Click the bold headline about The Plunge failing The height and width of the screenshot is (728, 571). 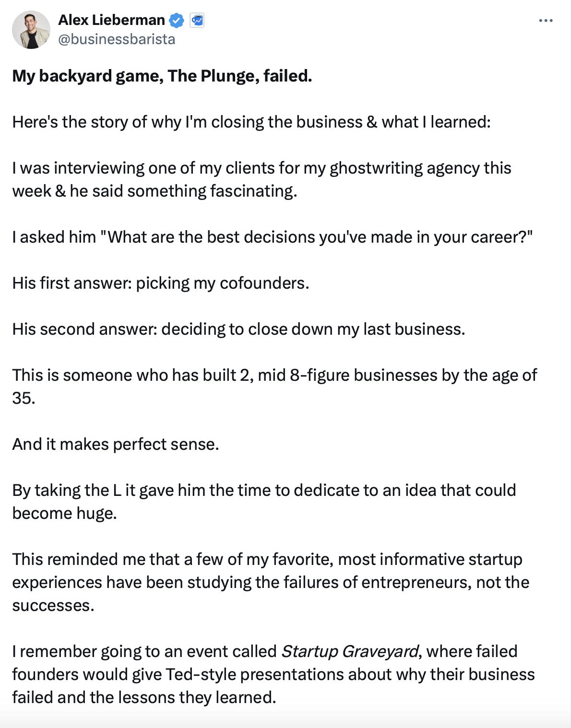pos(162,76)
